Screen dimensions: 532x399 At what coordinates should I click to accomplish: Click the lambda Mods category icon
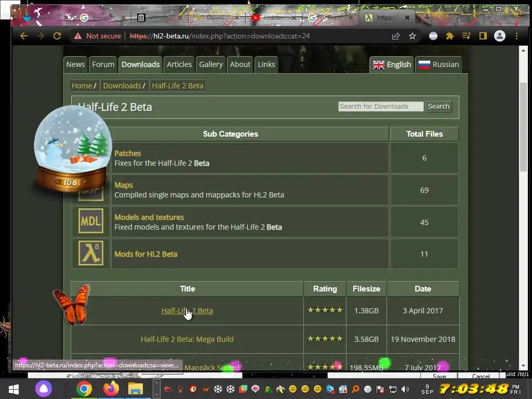coord(91,253)
